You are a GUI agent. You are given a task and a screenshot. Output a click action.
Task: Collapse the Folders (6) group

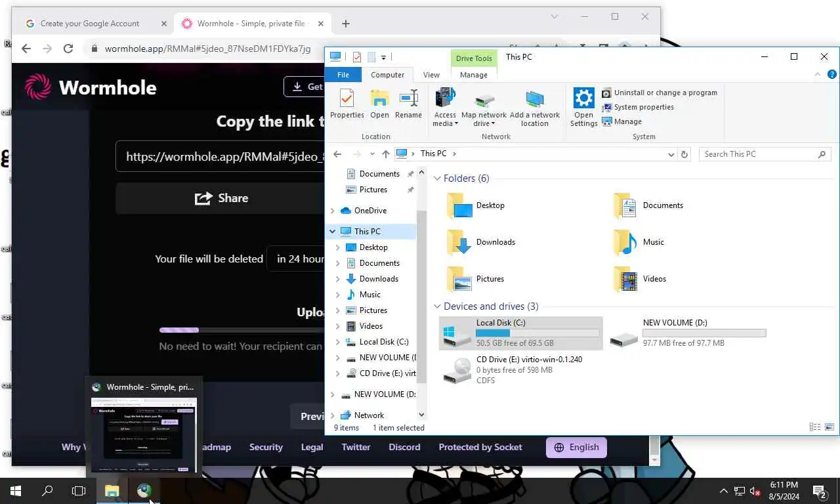[438, 178]
